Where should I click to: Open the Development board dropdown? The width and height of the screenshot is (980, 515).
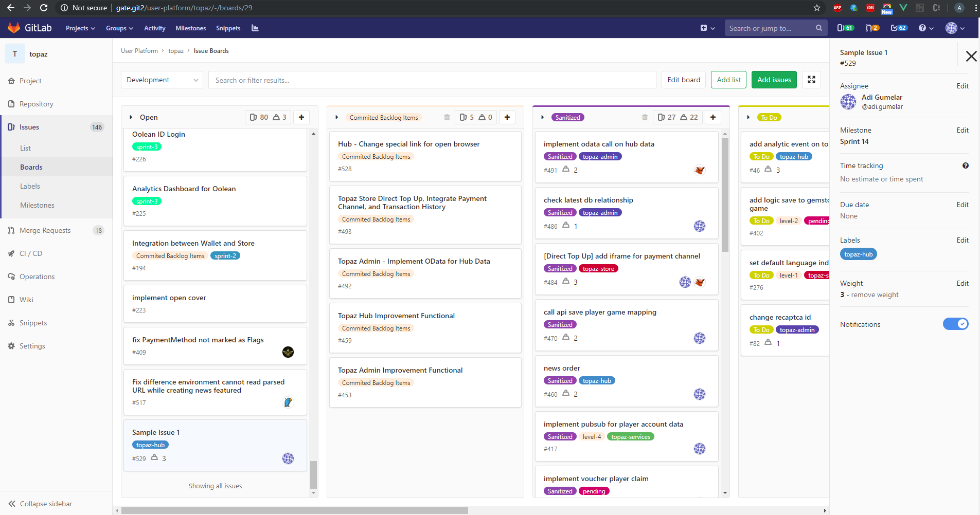click(x=162, y=80)
